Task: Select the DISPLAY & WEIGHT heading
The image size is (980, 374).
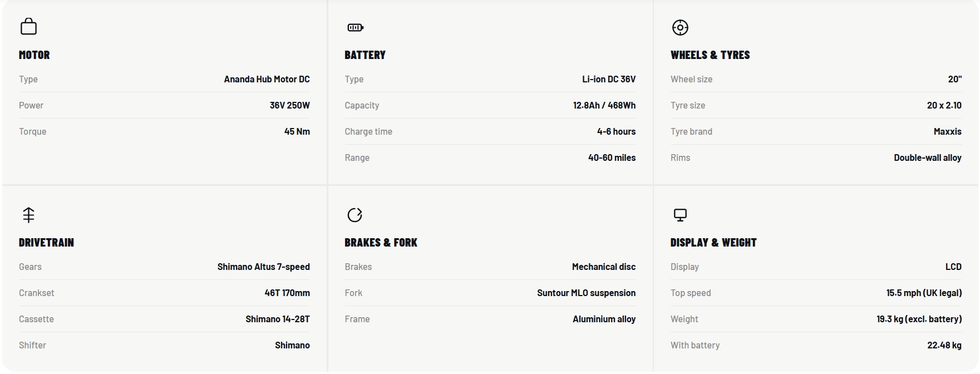Action: (713, 243)
